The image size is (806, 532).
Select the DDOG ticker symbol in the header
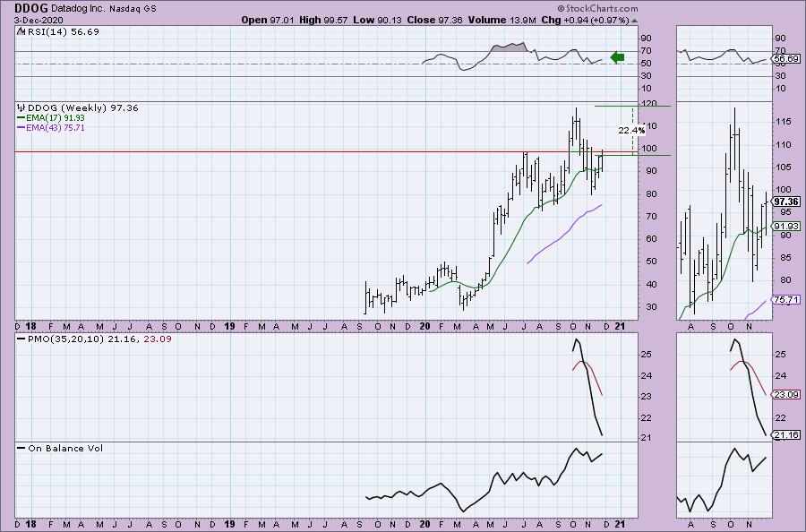pos(31,8)
